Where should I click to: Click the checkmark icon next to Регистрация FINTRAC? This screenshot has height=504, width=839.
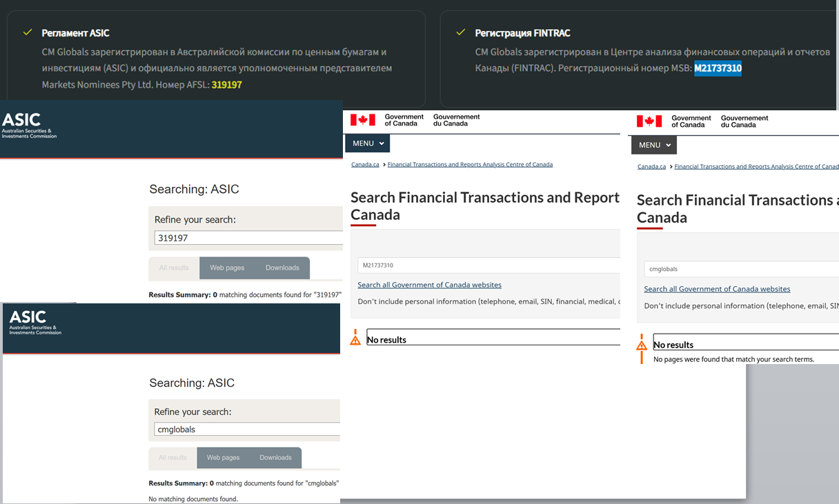pyautogui.click(x=461, y=32)
